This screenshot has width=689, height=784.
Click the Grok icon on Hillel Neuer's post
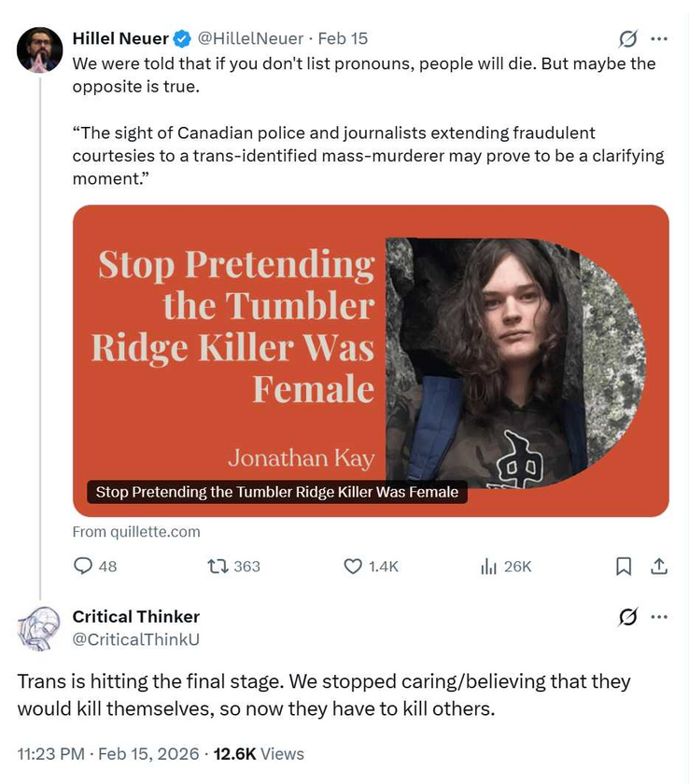628,39
